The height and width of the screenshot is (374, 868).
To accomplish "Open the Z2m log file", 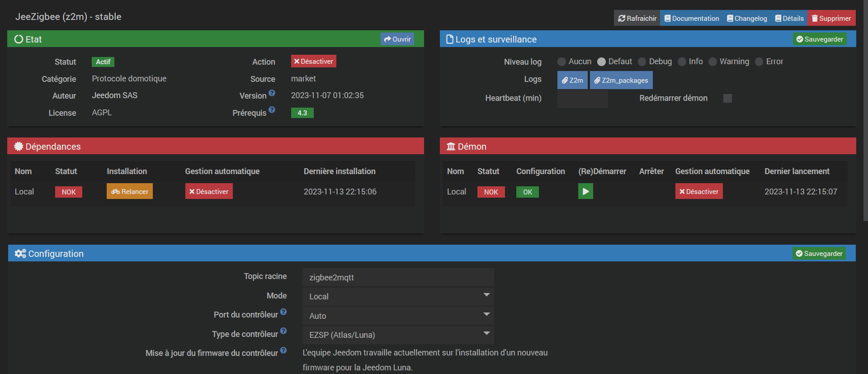I will click(x=572, y=80).
